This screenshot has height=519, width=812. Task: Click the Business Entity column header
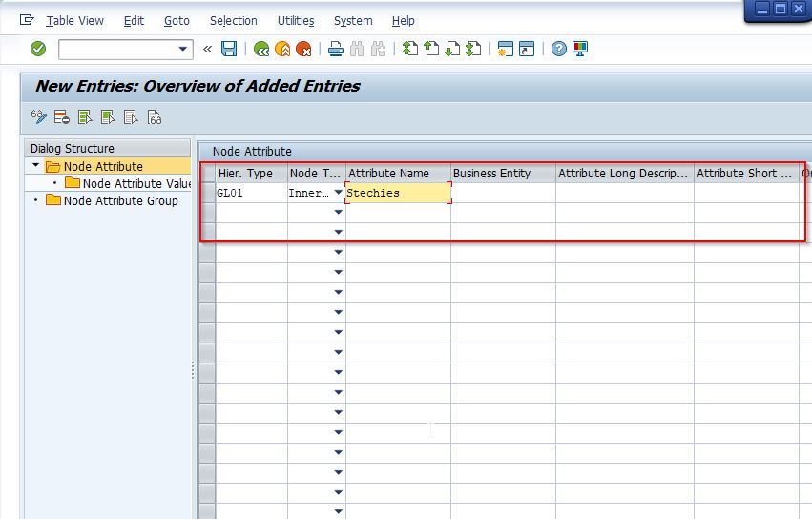click(x=503, y=174)
